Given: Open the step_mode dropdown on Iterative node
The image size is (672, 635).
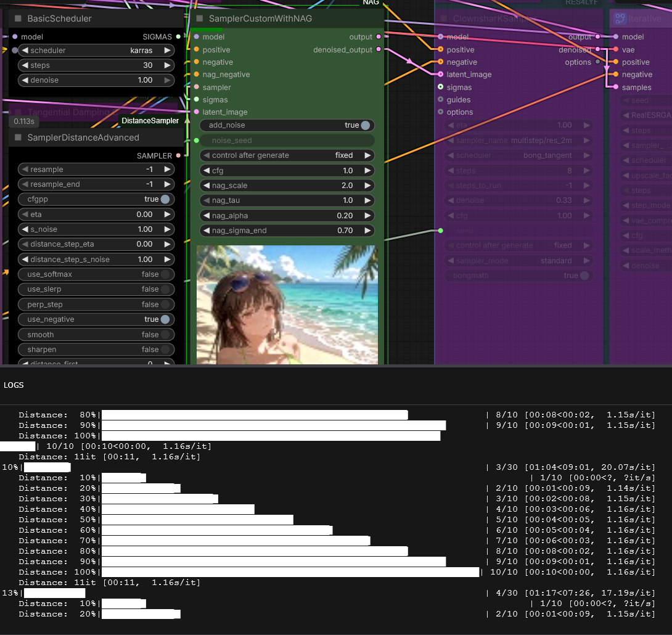Looking at the screenshot, I should (x=646, y=206).
